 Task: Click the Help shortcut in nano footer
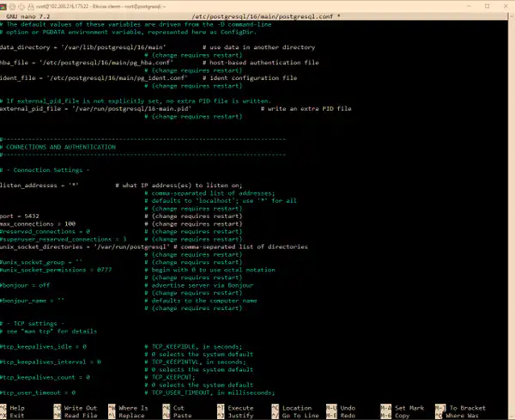coord(18,407)
